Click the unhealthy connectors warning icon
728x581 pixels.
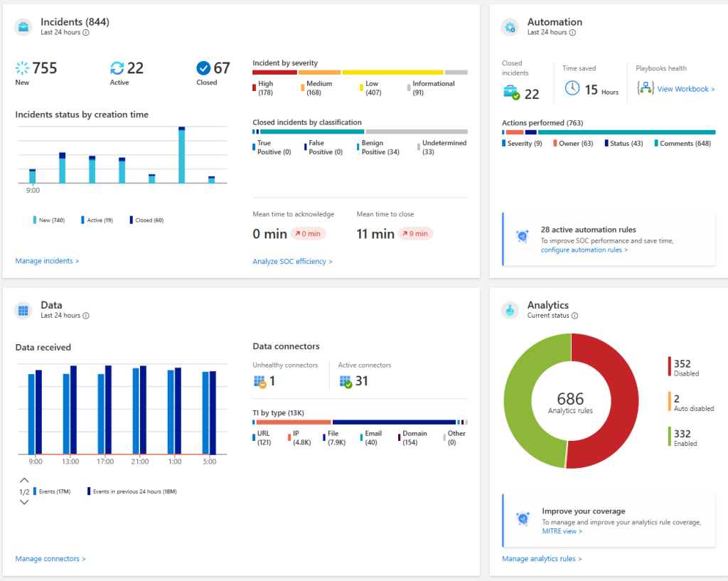259,382
